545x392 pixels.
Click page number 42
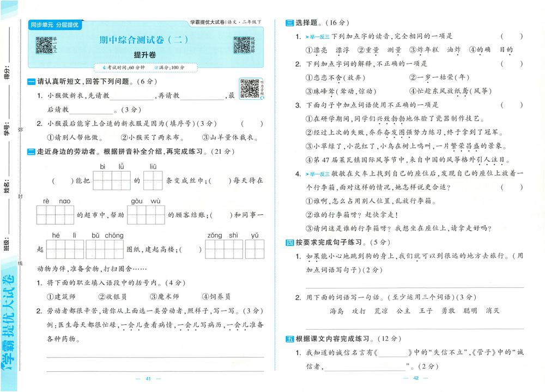tap(416, 378)
